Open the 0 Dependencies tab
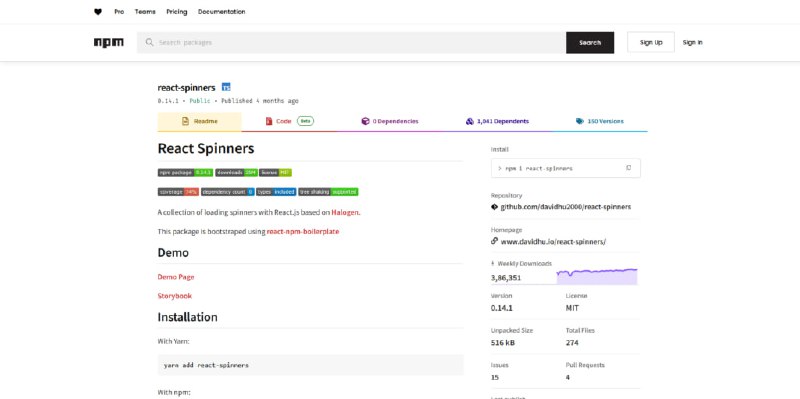 click(x=390, y=121)
